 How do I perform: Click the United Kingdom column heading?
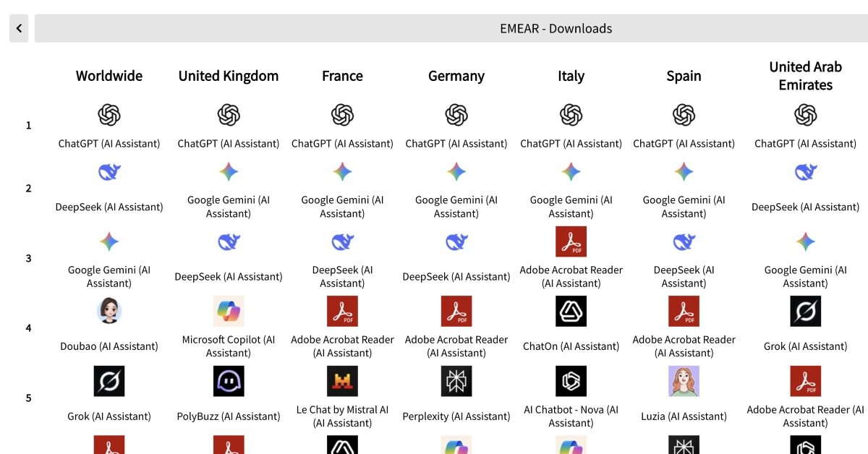pos(229,76)
